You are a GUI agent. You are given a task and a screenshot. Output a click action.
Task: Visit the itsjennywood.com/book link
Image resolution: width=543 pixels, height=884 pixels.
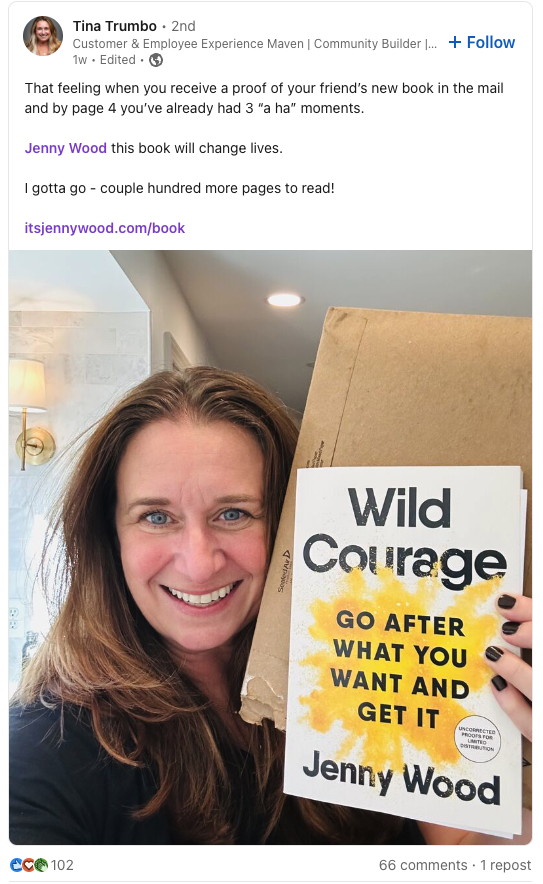105,228
